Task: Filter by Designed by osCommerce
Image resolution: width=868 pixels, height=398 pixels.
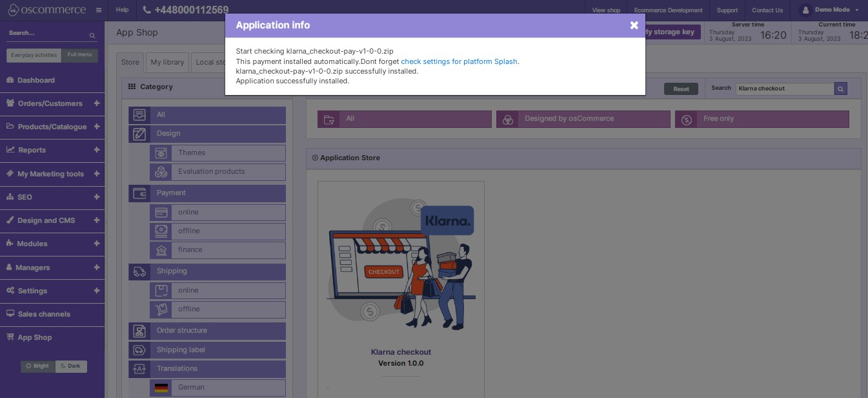Action: tap(583, 119)
